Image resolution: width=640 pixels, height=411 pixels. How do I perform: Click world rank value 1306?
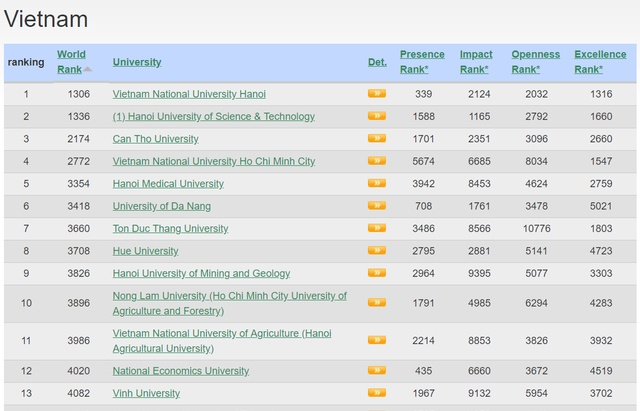(x=79, y=94)
